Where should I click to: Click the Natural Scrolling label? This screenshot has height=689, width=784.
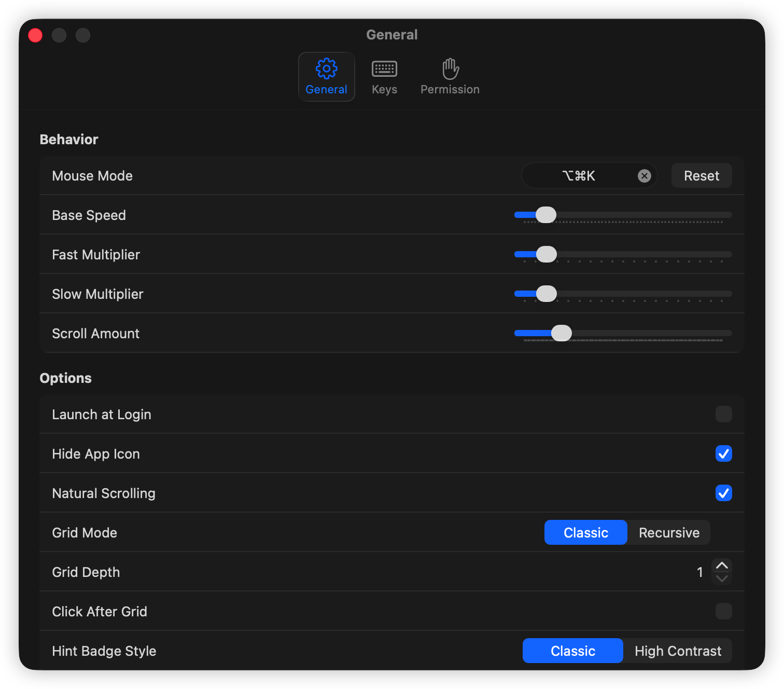pyautogui.click(x=104, y=493)
